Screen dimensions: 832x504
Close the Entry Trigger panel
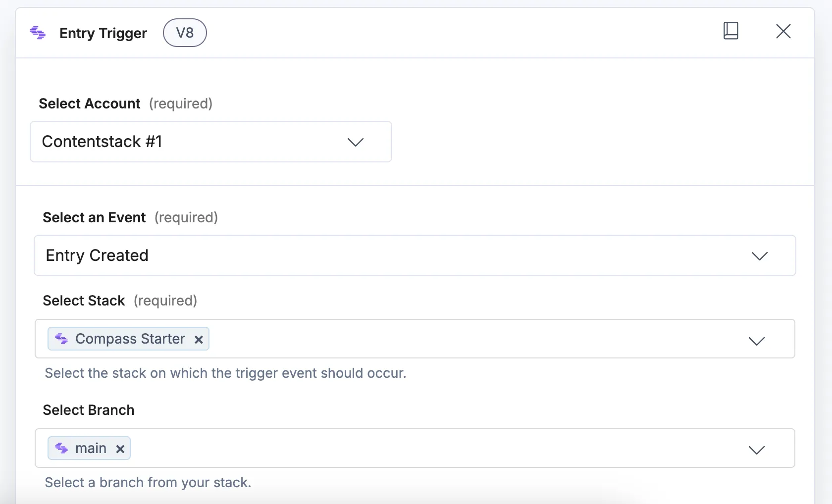[783, 31]
